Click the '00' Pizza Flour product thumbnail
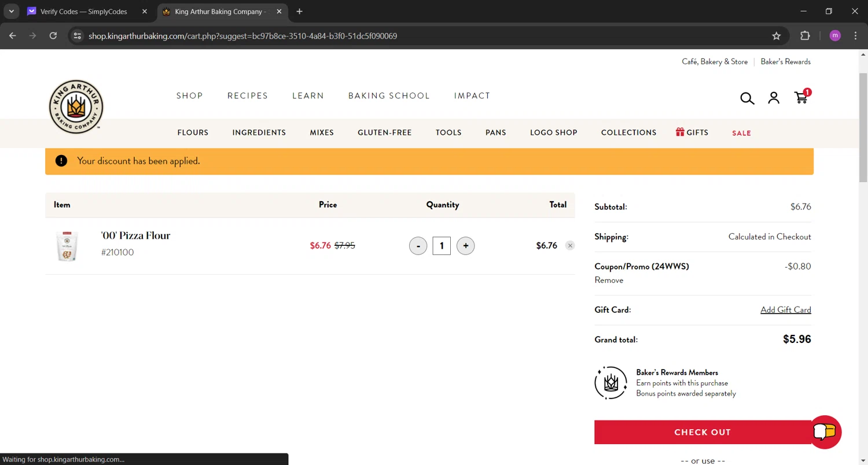Image resolution: width=868 pixels, height=465 pixels. tap(67, 246)
